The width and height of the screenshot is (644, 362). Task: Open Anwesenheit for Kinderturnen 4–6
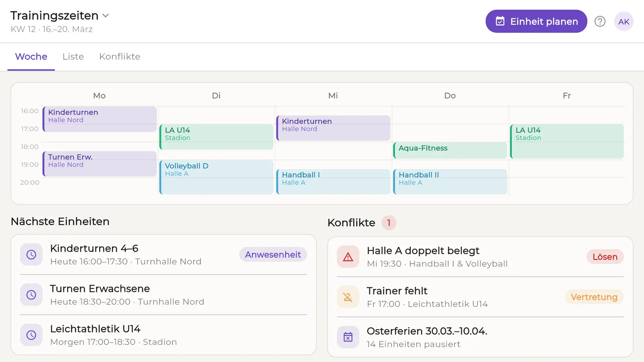point(273,254)
